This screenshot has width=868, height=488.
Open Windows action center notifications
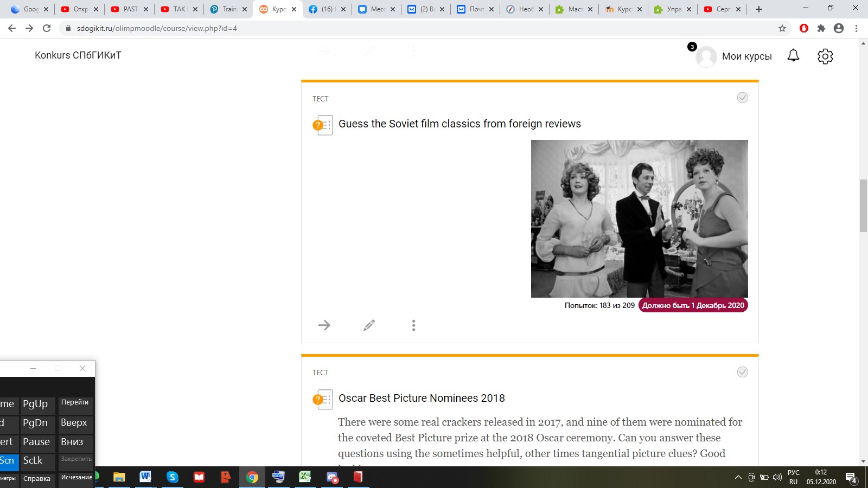[851, 478]
